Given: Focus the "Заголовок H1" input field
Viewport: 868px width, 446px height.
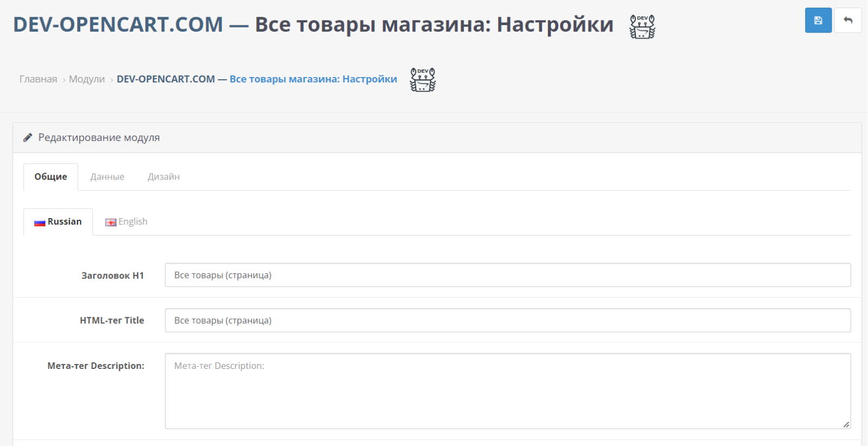Looking at the screenshot, I should 508,275.
